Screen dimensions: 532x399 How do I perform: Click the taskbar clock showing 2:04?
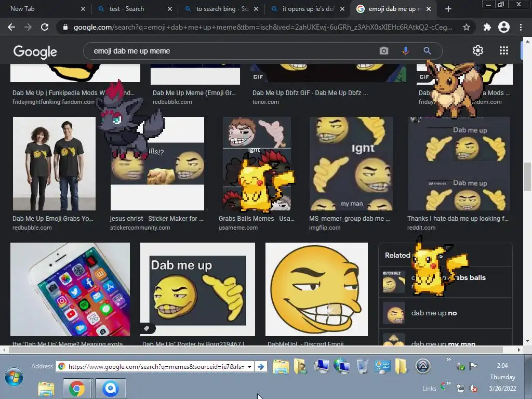502,365
